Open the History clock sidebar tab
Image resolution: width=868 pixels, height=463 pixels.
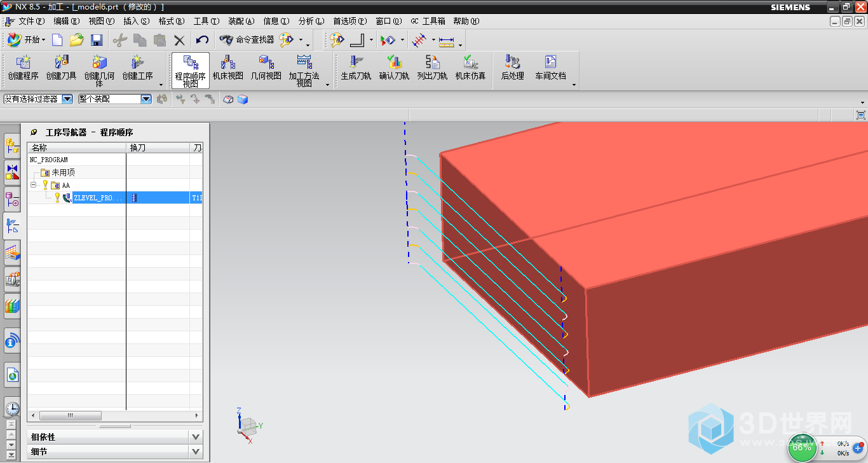click(12, 408)
